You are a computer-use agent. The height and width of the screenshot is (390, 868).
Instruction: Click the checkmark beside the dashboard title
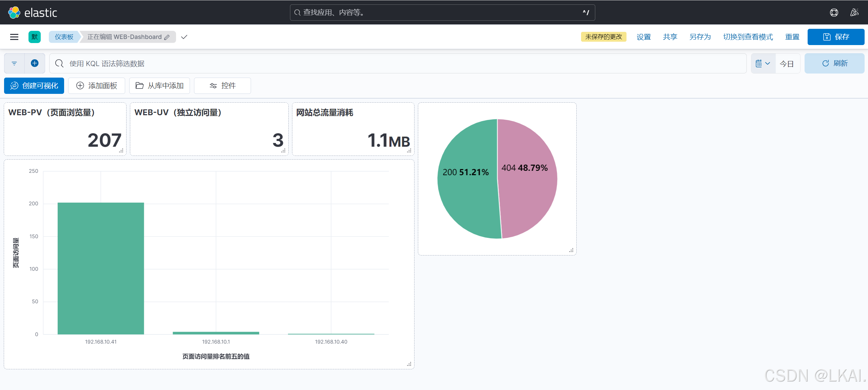pyautogui.click(x=184, y=37)
